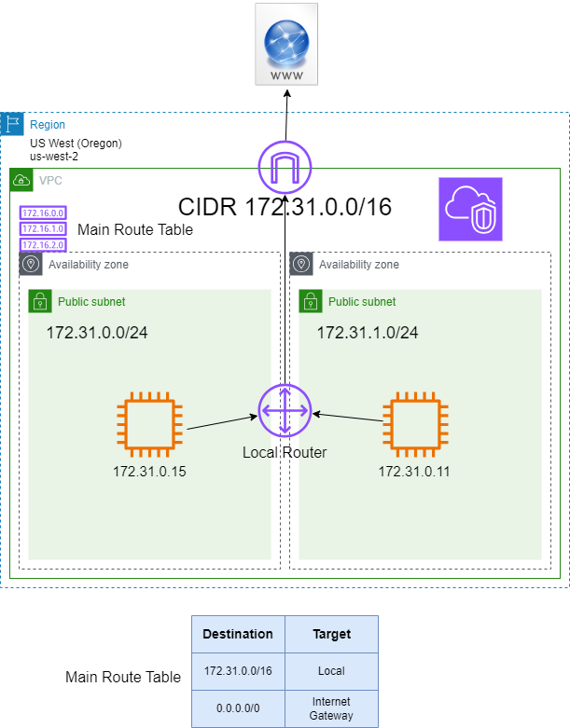570x728 pixels.
Task: Select the left Availability zone pin icon
Action: pyautogui.click(x=31, y=264)
